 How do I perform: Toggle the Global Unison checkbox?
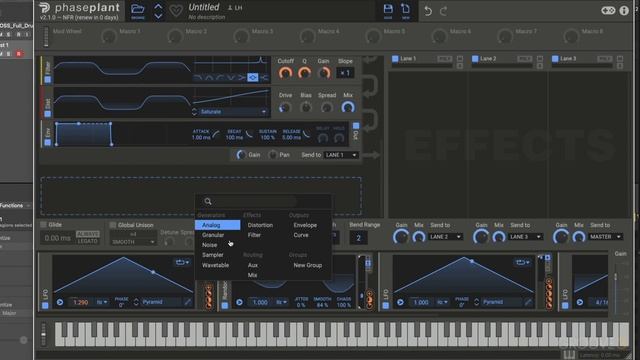113,224
